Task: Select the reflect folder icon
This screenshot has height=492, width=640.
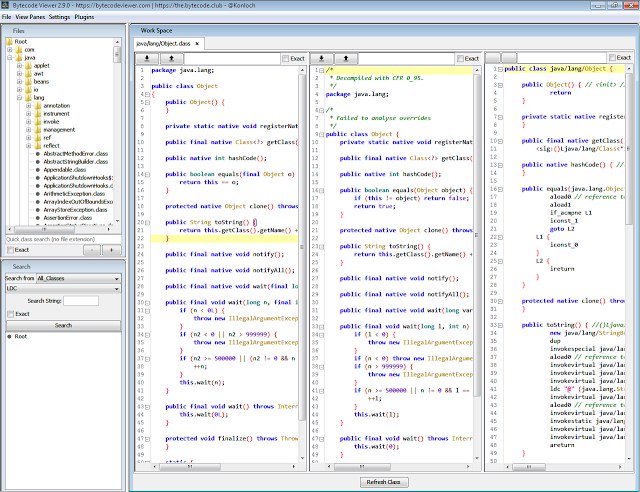Action: tap(38, 146)
